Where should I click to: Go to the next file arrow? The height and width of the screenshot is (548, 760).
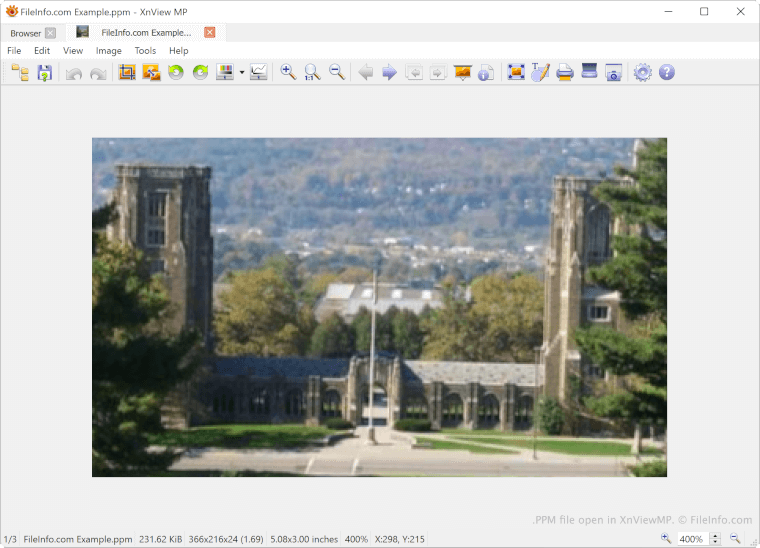coord(390,72)
